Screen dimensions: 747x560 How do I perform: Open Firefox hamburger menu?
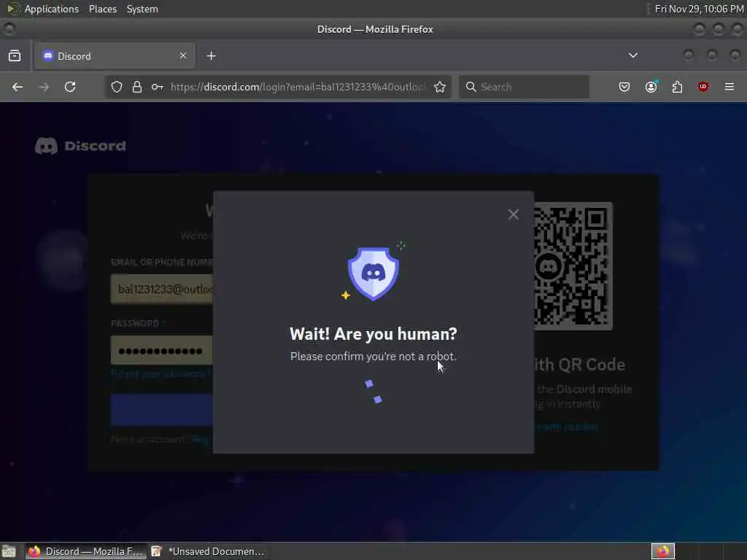(x=729, y=87)
